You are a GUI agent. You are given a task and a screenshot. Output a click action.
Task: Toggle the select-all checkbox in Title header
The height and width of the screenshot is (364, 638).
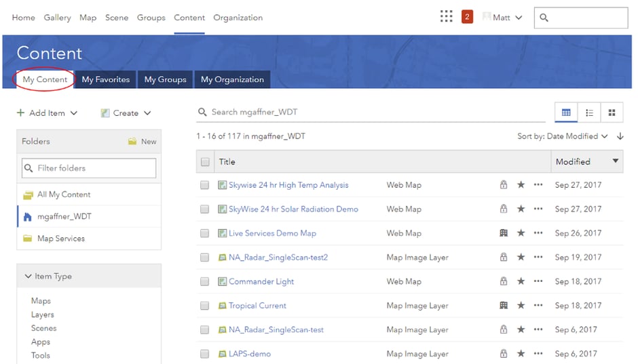click(x=205, y=162)
